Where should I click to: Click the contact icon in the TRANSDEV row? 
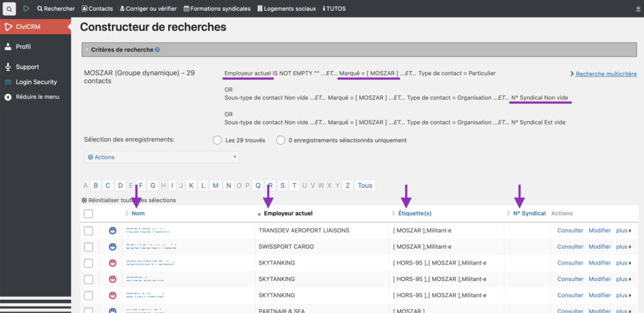coord(113,231)
